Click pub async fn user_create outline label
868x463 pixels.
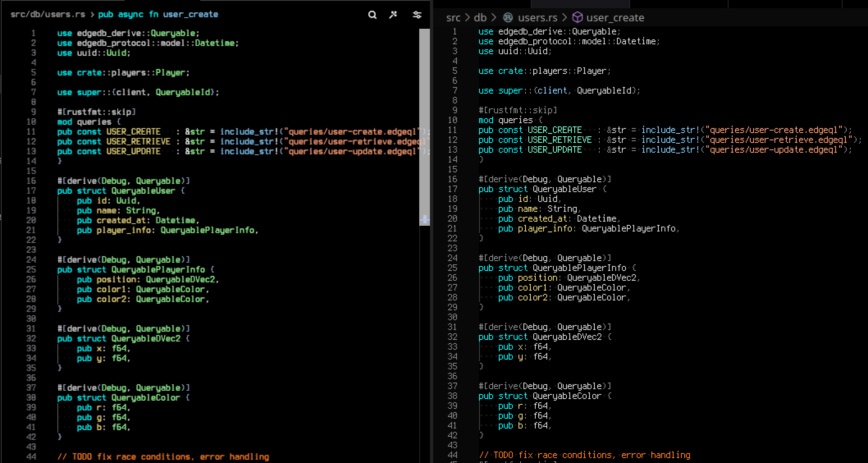click(x=158, y=14)
